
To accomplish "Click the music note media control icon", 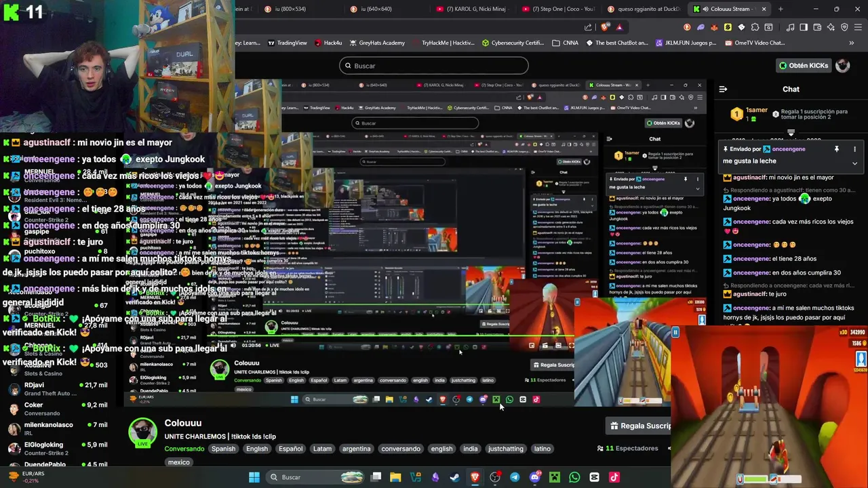I will pyautogui.click(x=790, y=27).
